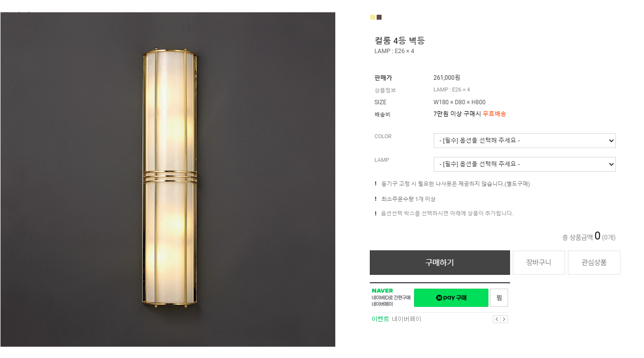644x358 pixels.
Task: Select the brown color swatch
Action: click(379, 17)
